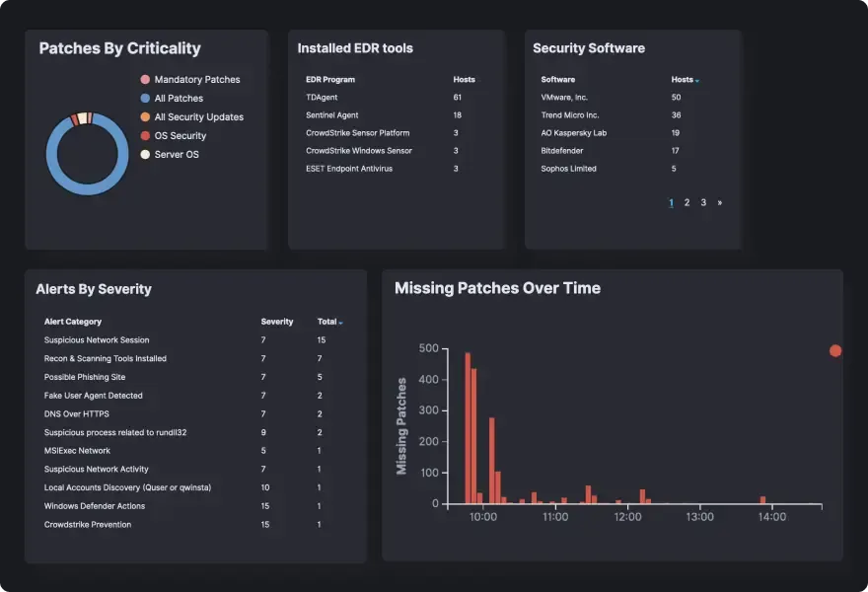Toggle Server OS legend entry
Image resolution: width=868 pixels, height=592 pixels.
point(176,155)
